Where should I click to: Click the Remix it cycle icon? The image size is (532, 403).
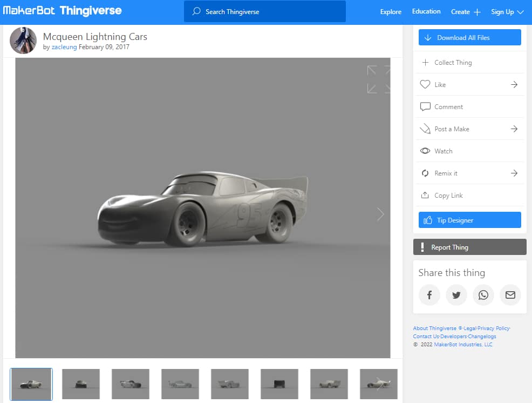[425, 173]
